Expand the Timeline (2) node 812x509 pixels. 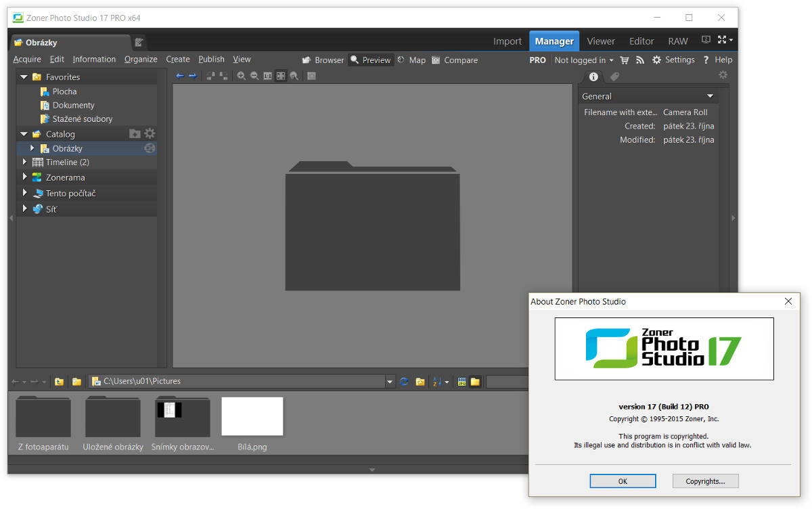[x=25, y=162]
